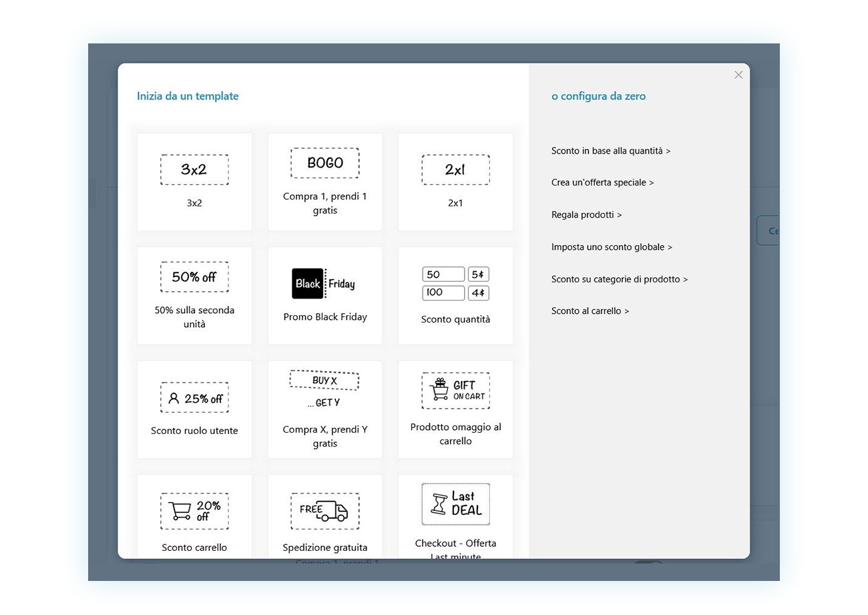Select the Sconto ruolo utente 25% template

coord(194,409)
